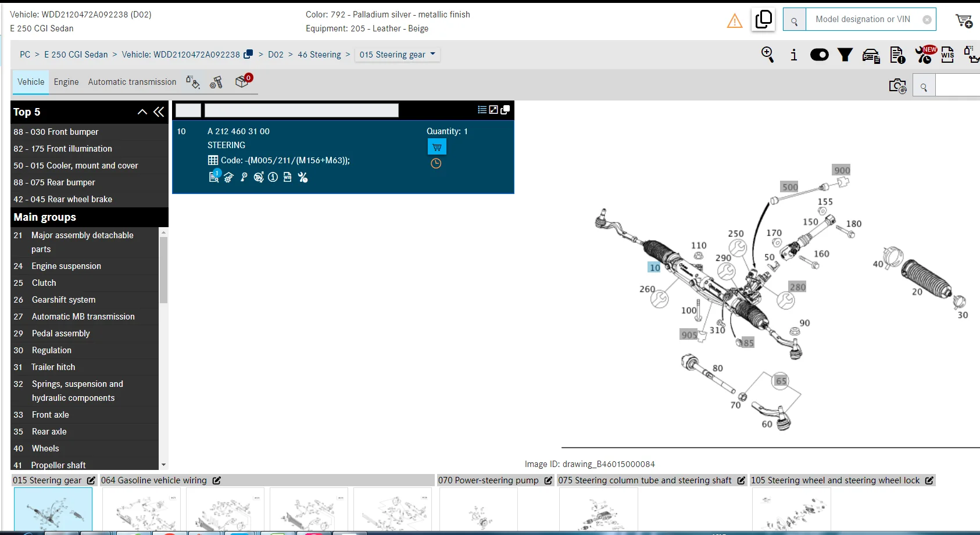Open the vehicle data card icon

coord(871,55)
